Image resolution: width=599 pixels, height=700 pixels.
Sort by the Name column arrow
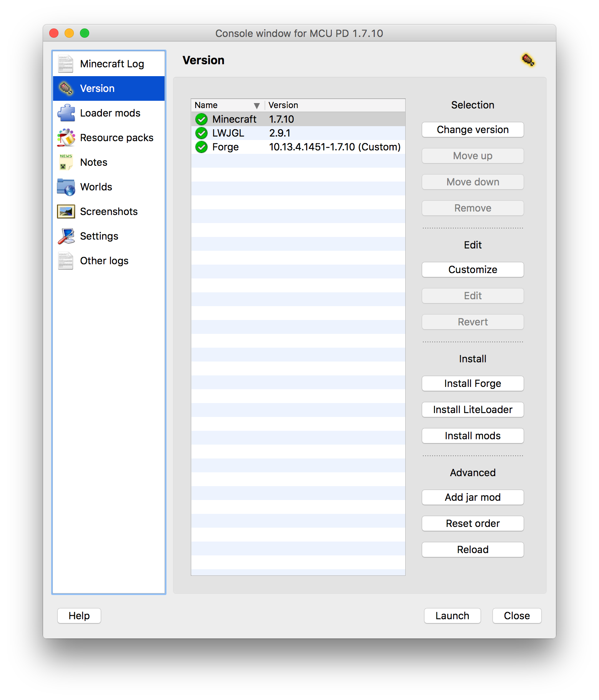click(x=257, y=105)
